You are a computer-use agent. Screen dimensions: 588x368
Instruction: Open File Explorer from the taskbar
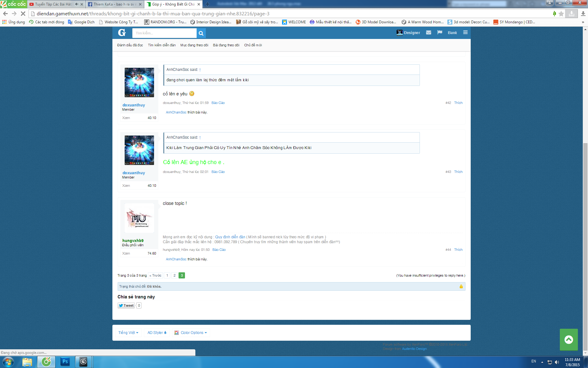(x=27, y=362)
